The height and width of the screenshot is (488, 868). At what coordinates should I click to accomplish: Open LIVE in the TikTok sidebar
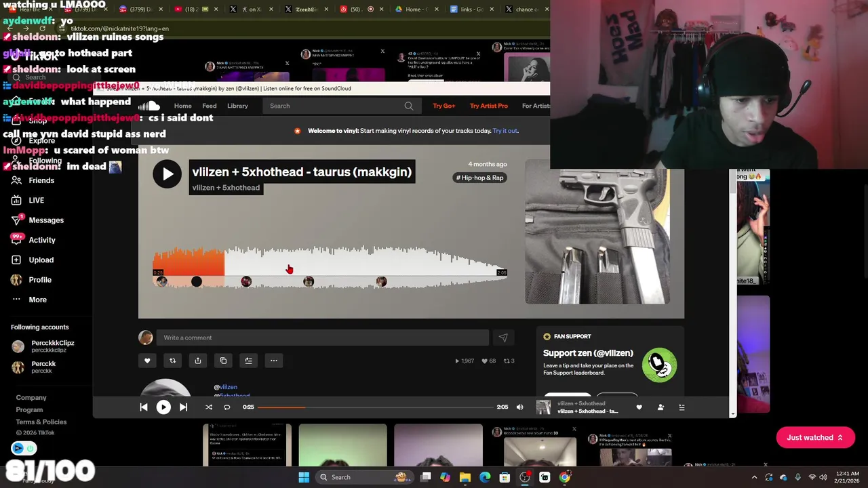pyautogui.click(x=37, y=200)
